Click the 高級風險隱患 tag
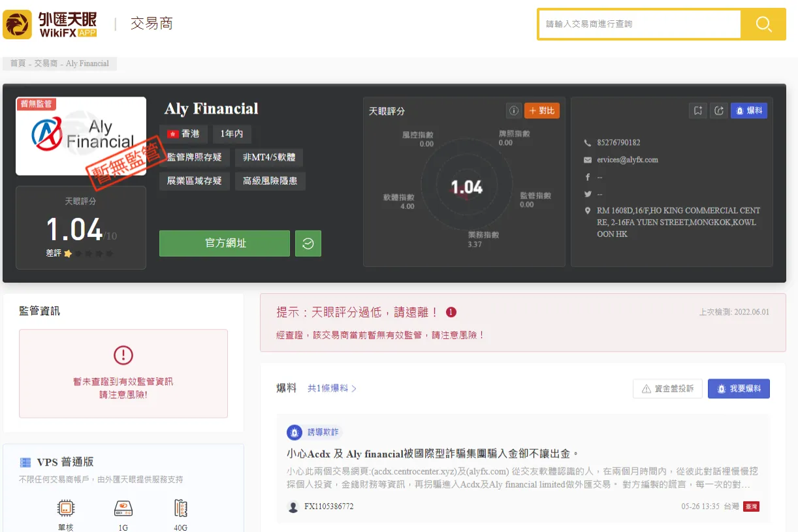Viewport: 798px width, 532px height. (270, 181)
